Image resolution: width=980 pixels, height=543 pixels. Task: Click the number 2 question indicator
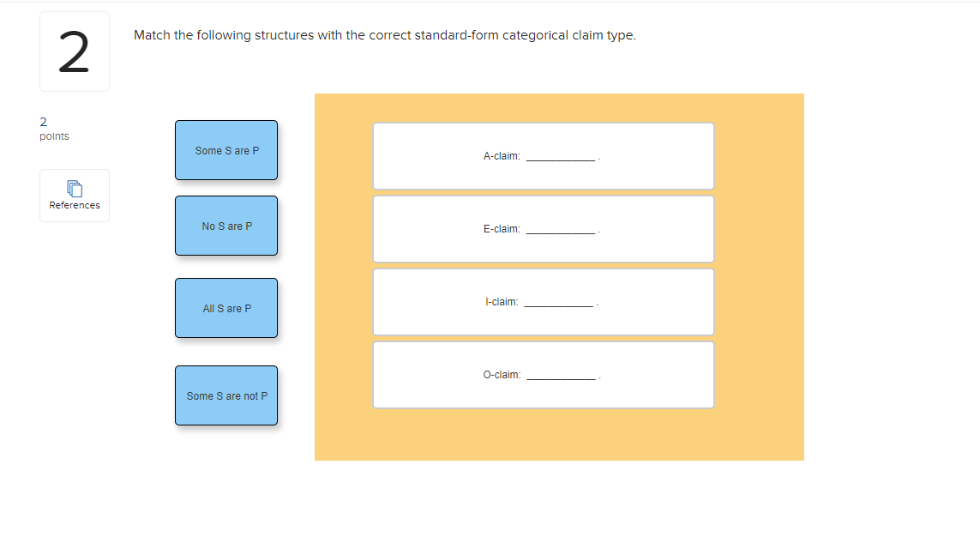75,51
